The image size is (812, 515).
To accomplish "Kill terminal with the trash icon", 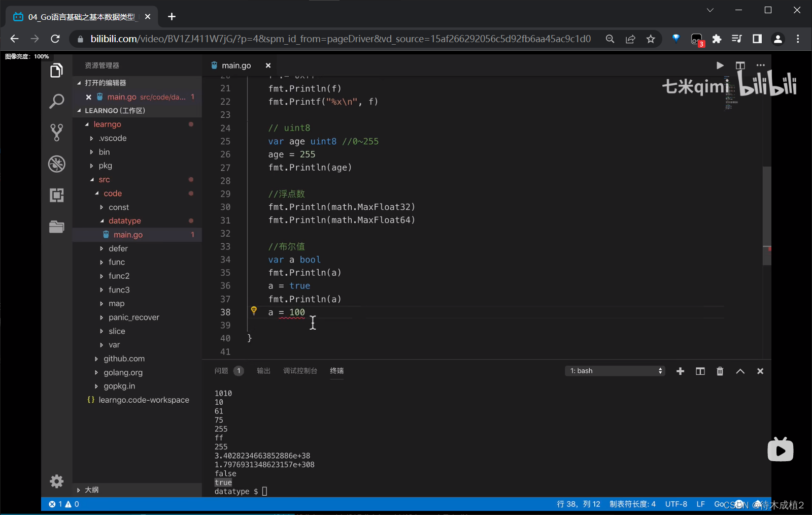I will (x=720, y=371).
